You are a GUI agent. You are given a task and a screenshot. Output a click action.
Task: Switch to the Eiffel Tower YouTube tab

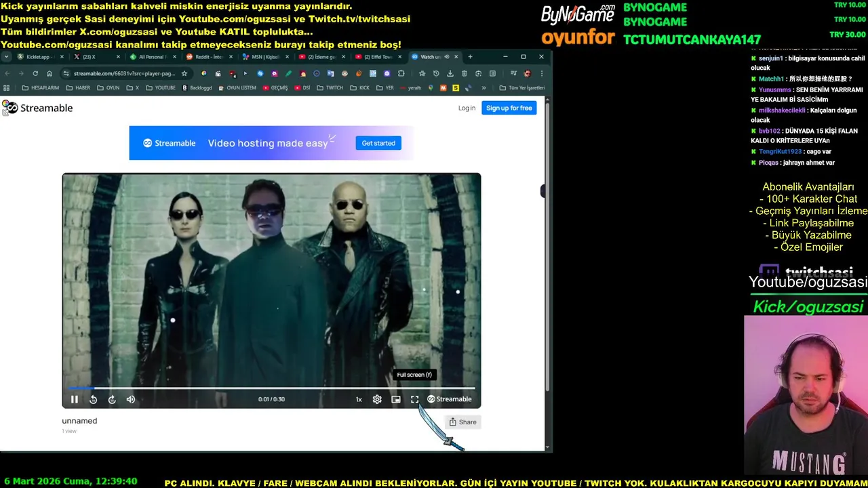tap(378, 57)
